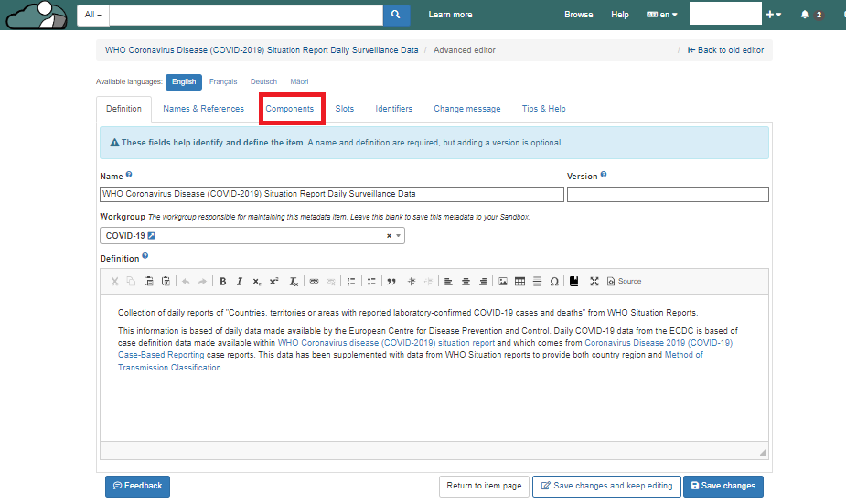
Task: Click inside the Version input field
Action: click(x=668, y=194)
